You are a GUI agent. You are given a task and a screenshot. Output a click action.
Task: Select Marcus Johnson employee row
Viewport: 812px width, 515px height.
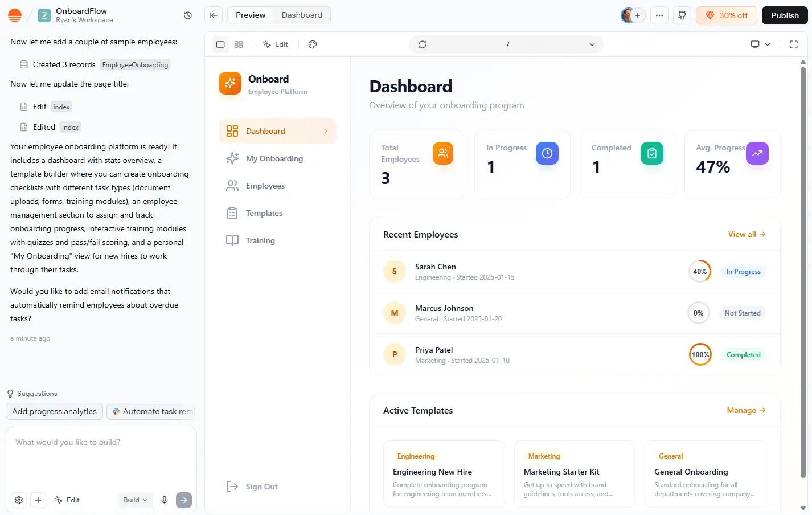point(575,313)
